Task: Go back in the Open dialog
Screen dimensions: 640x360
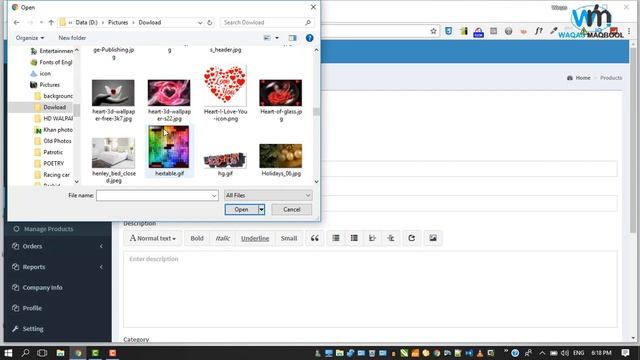Action: click(x=16, y=22)
